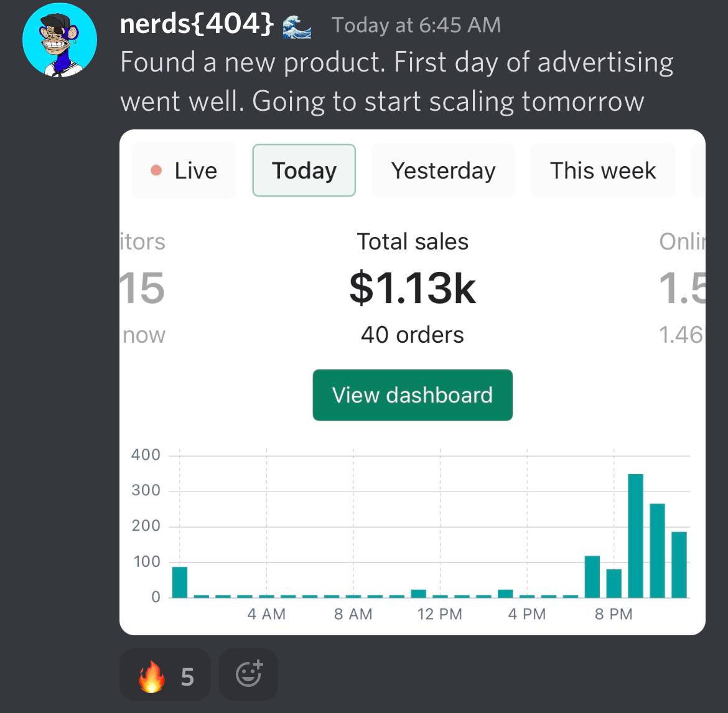Click the partially visible visitors count 15
This screenshot has width=728, height=713.
pyautogui.click(x=142, y=288)
